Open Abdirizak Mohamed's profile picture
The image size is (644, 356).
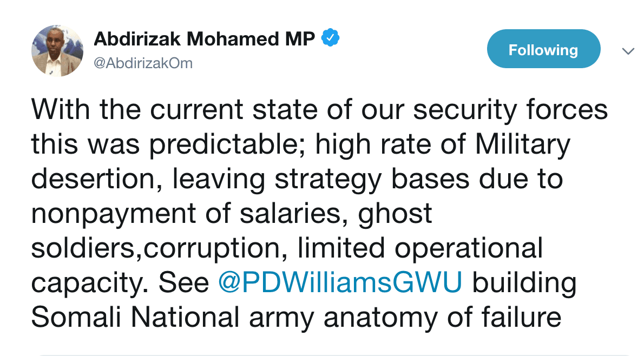tap(57, 50)
